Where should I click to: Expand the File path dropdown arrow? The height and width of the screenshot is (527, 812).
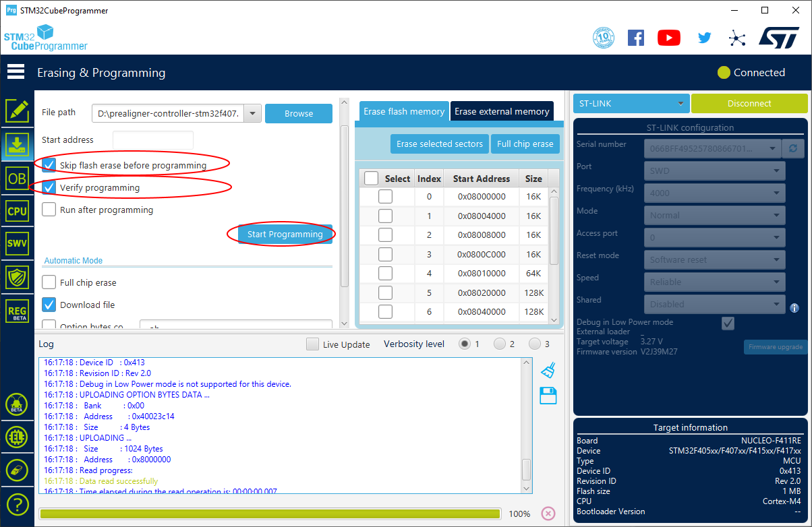pos(252,114)
